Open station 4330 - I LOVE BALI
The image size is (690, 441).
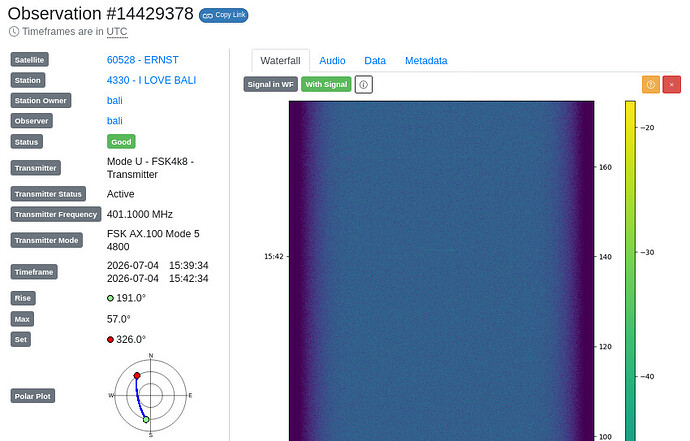coord(151,80)
